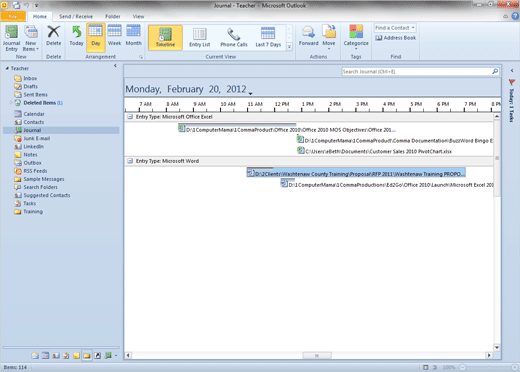Collapse Entry Type: Microsoft Office Excel group
The image size is (520, 372).
[x=130, y=117]
